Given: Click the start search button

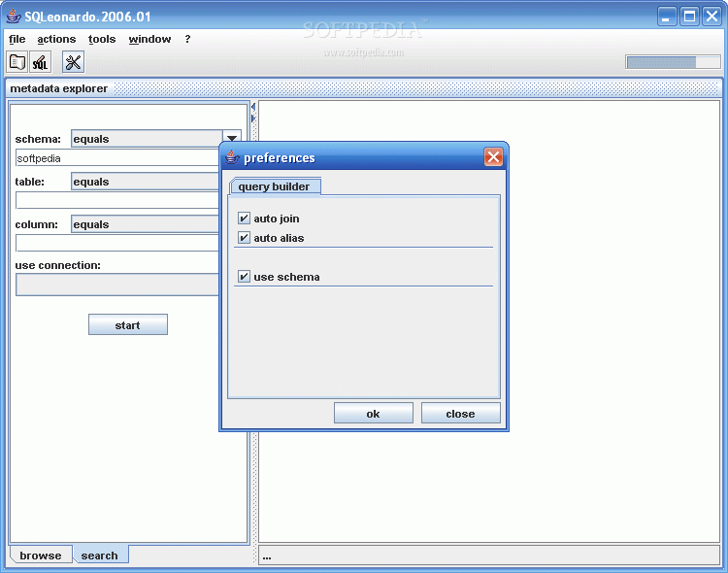Looking at the screenshot, I should [127, 325].
